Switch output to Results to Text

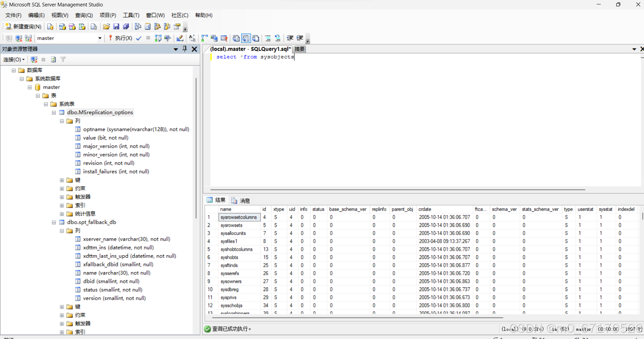tap(236, 38)
